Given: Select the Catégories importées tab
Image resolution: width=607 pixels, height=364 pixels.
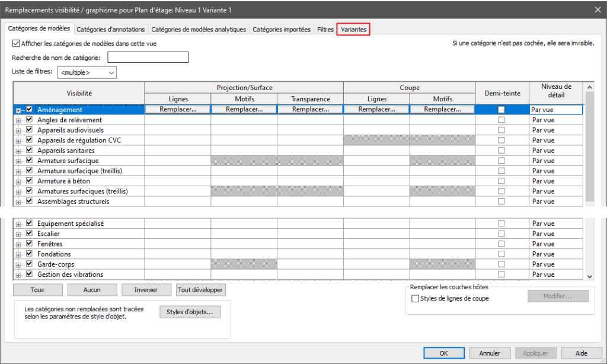Looking at the screenshot, I should [x=282, y=30].
